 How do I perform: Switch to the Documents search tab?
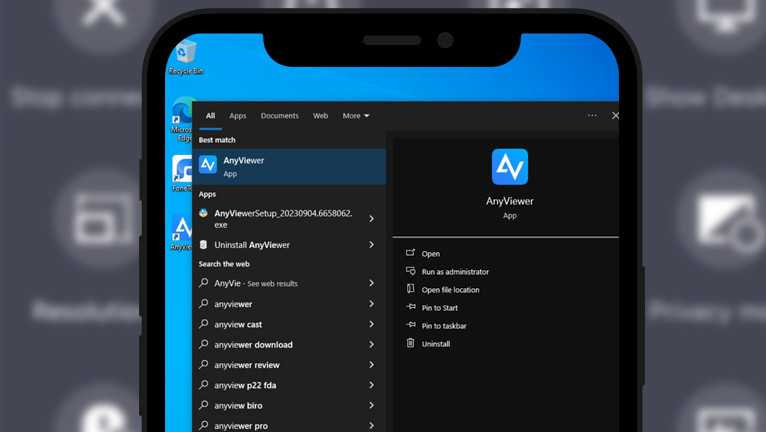(x=279, y=116)
